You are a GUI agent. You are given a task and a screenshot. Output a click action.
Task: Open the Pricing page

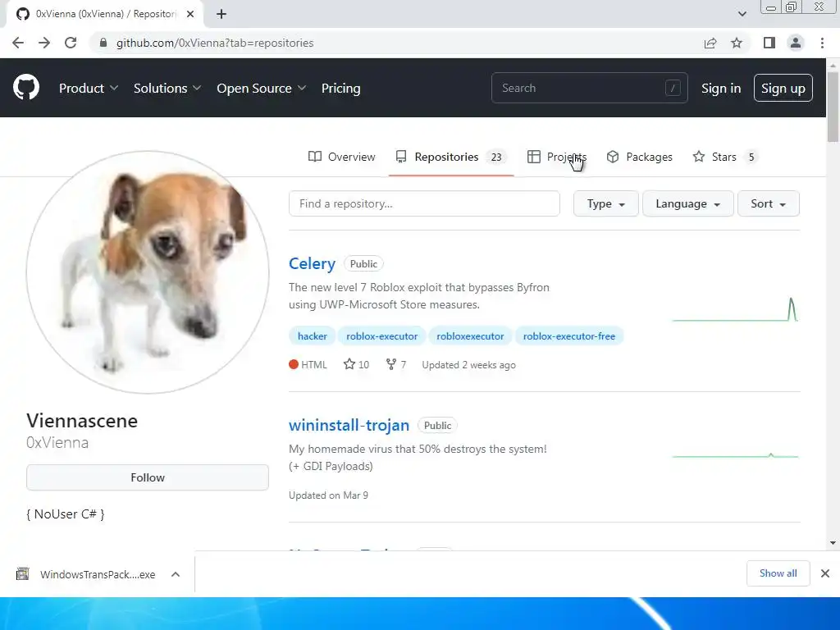point(340,88)
